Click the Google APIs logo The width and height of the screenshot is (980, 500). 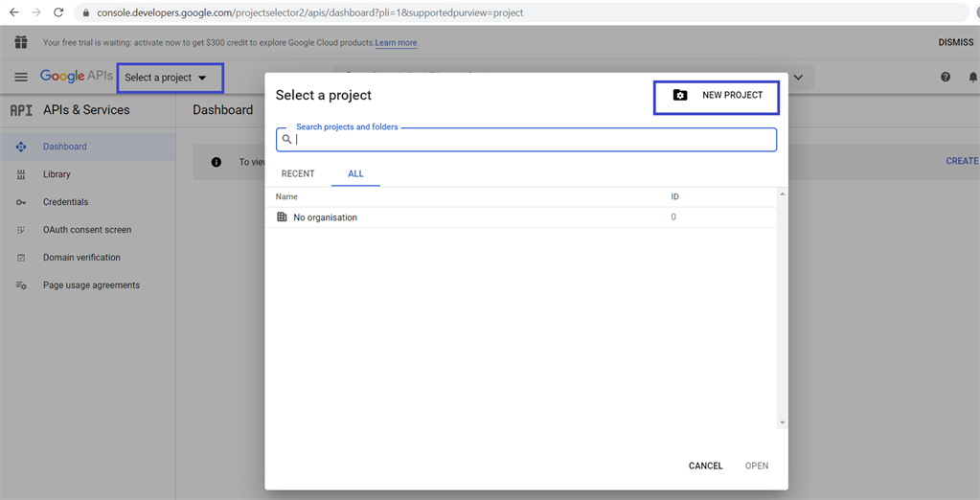pyautogui.click(x=77, y=76)
